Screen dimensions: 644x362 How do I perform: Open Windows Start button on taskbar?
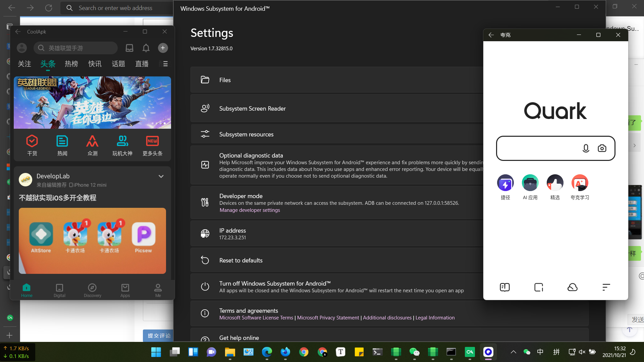[156, 352]
